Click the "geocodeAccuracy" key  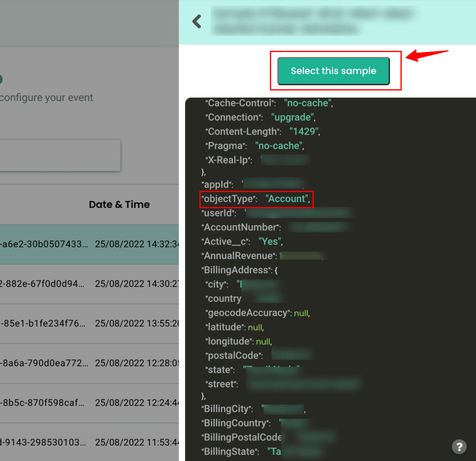[247, 313]
